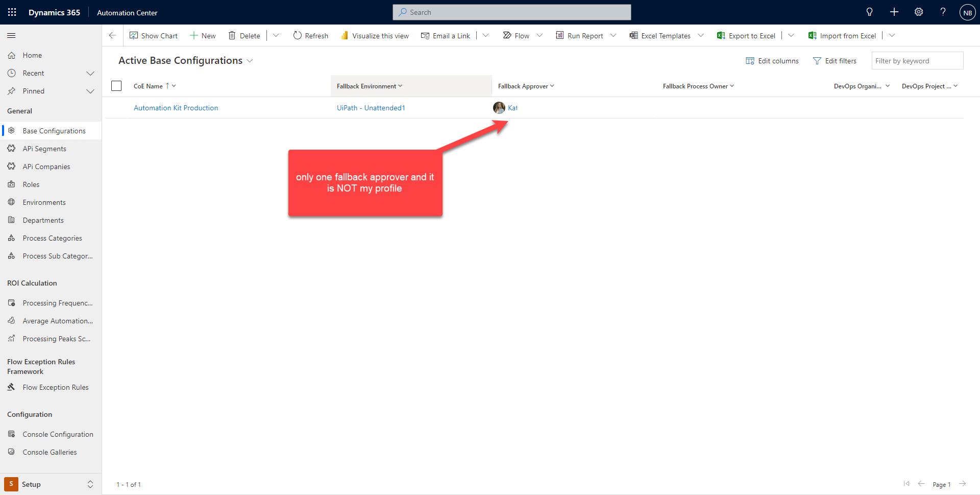980x495 pixels.
Task: Click the Import from Excel icon
Action: pyautogui.click(x=812, y=35)
